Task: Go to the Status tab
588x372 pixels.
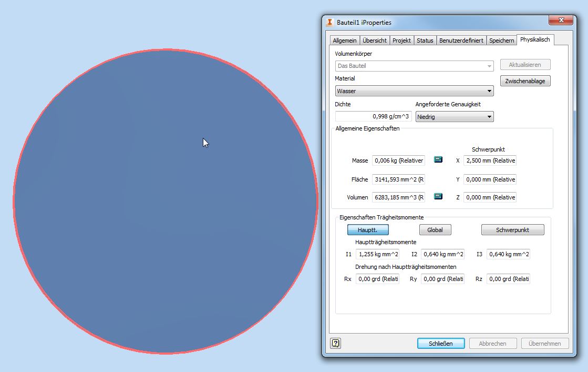Action: (x=425, y=41)
